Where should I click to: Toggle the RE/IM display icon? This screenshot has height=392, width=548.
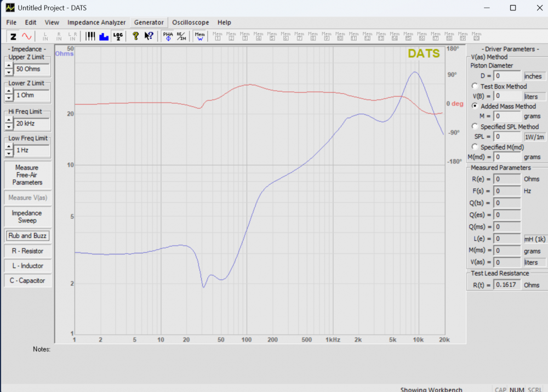[181, 36]
